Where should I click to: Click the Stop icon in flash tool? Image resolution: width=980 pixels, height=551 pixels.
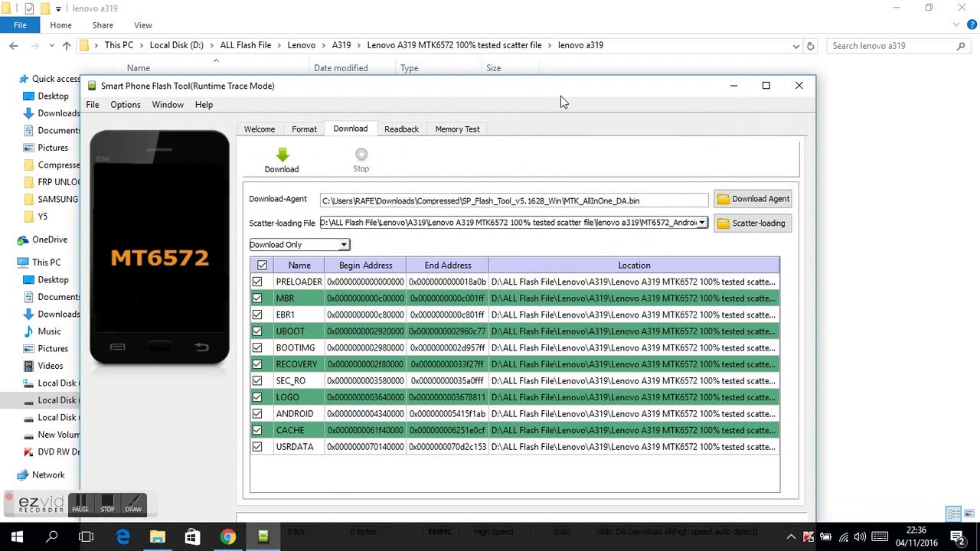361,155
